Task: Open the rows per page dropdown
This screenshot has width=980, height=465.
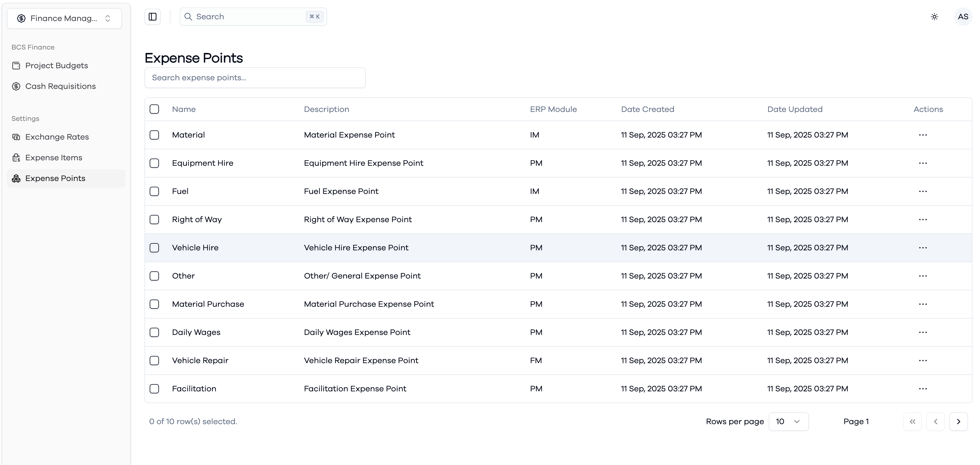Action: coord(788,421)
